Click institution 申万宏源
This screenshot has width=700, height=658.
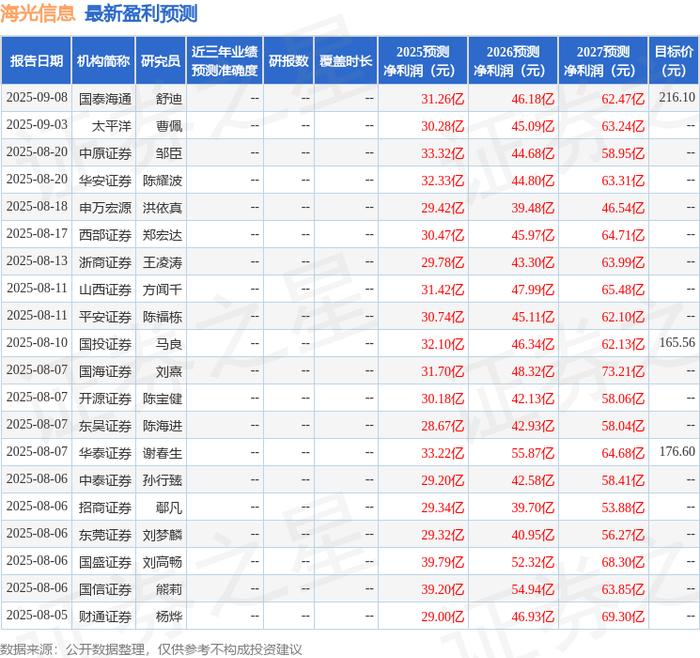[105, 208]
